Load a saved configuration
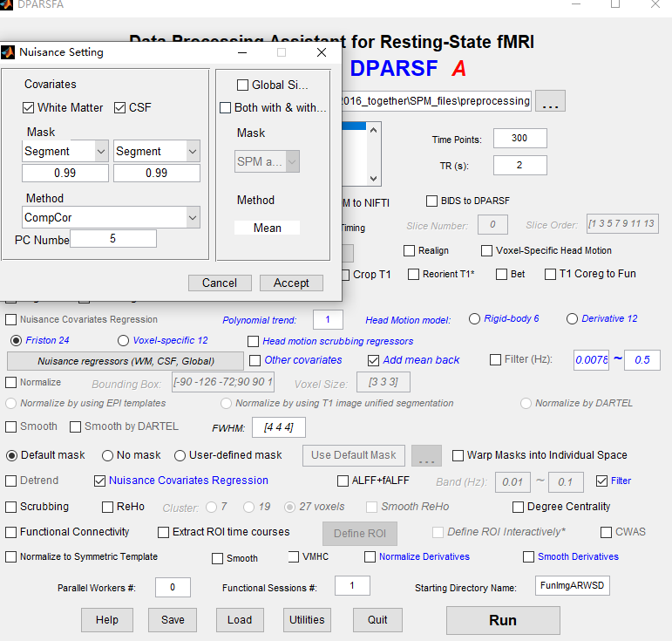This screenshot has width=672, height=641. 240,620
